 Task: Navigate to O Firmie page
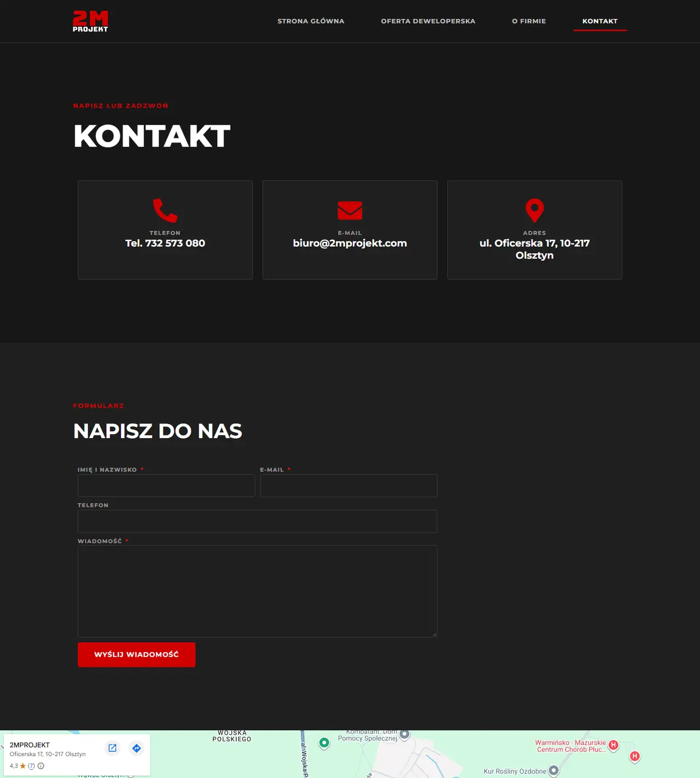529,21
